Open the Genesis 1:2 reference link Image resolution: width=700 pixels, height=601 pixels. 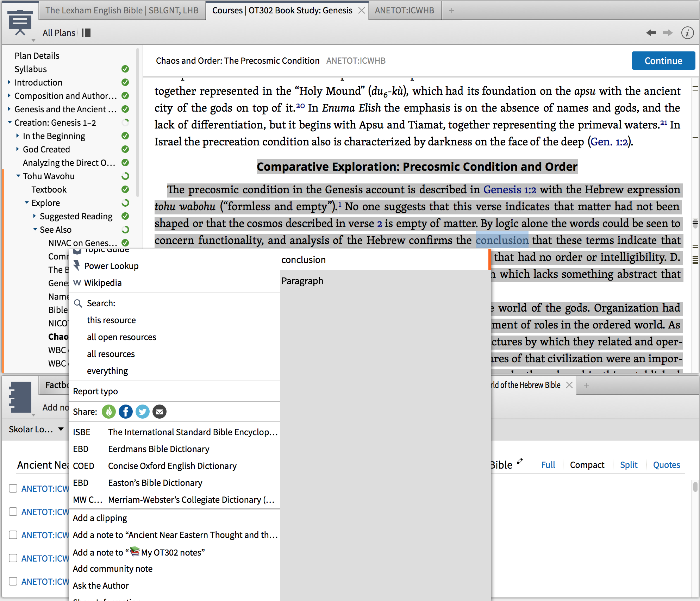[510, 189]
